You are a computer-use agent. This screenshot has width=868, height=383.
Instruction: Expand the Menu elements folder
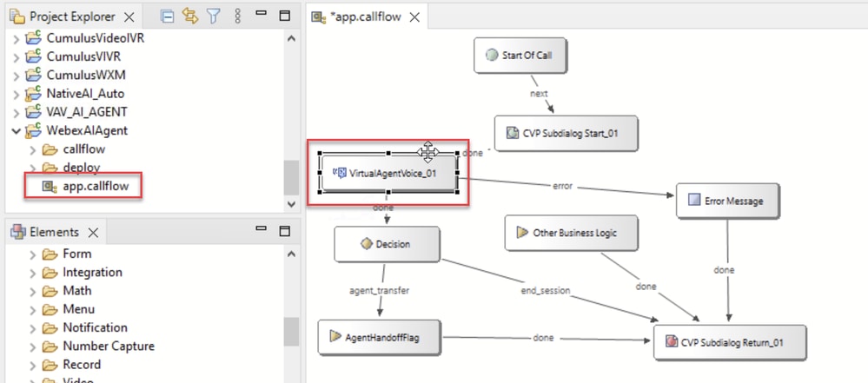(x=33, y=309)
